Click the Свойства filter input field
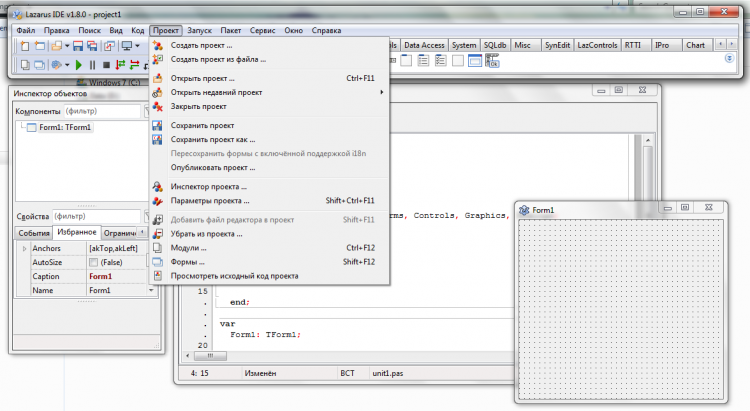The height and width of the screenshot is (411, 750). [x=96, y=216]
